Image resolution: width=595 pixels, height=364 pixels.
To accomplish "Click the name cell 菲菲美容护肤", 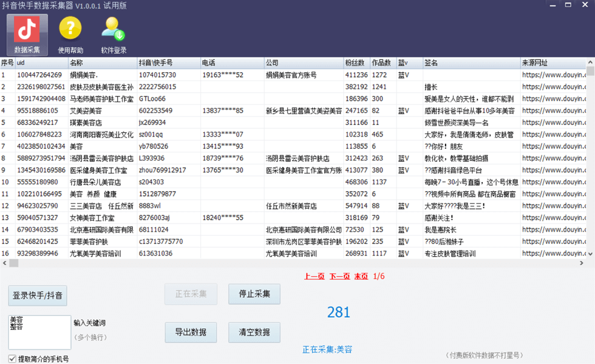I will (89, 242).
